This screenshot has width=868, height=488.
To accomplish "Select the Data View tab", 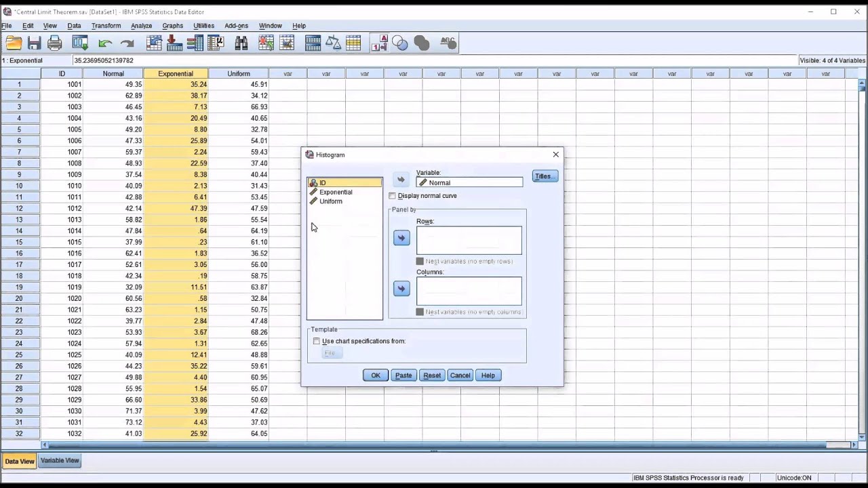I will (x=19, y=462).
